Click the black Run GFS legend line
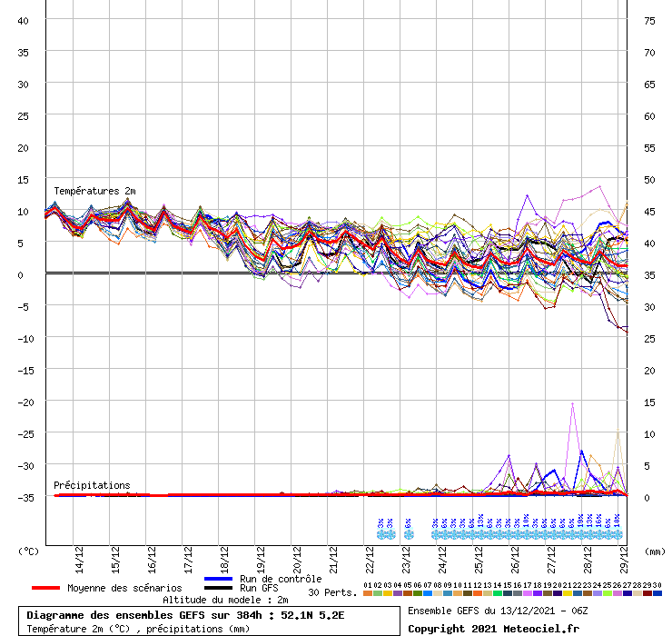 pos(219,588)
